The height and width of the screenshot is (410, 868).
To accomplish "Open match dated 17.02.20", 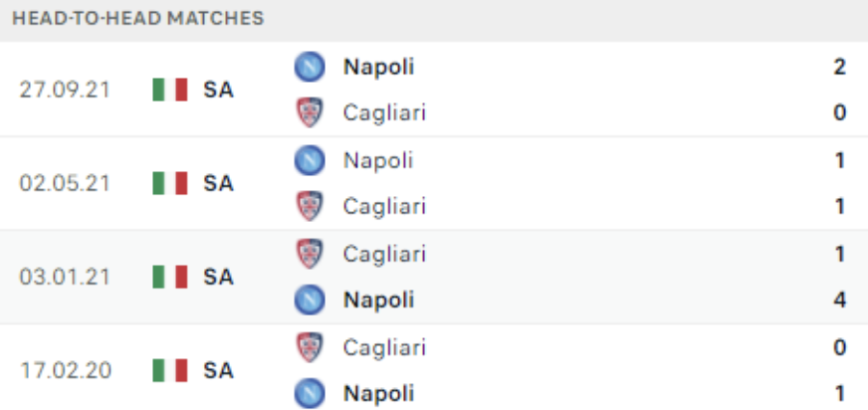I will [x=434, y=368].
